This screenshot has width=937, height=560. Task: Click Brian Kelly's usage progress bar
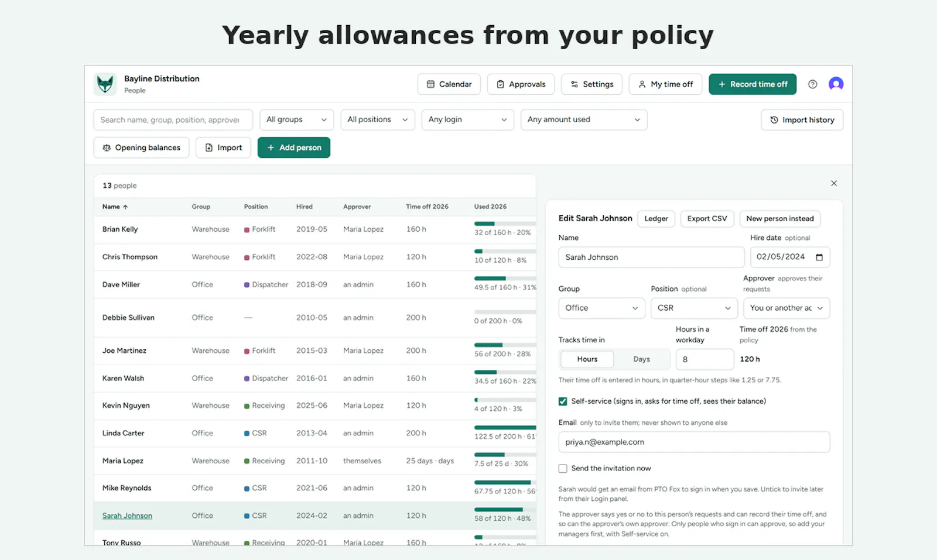tap(505, 224)
